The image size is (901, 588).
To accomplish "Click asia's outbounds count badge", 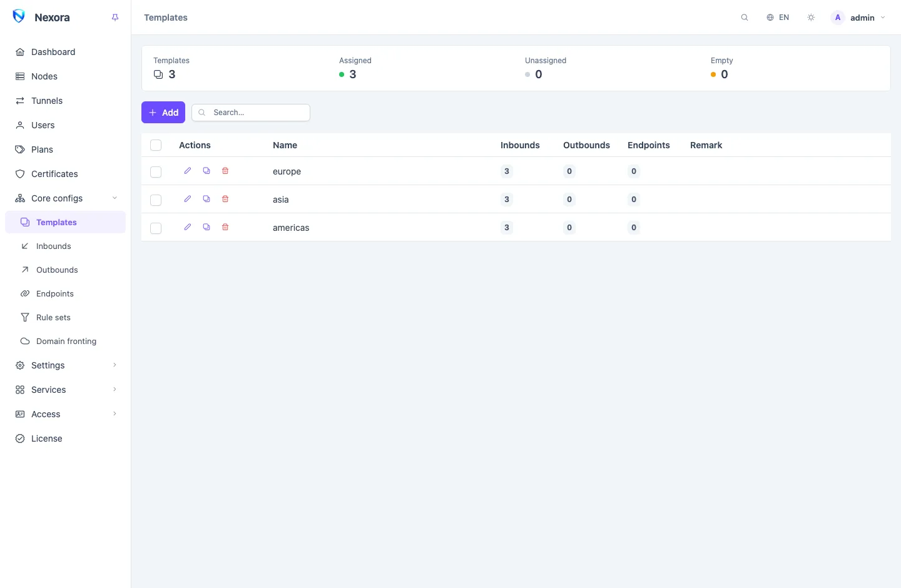I will point(569,200).
